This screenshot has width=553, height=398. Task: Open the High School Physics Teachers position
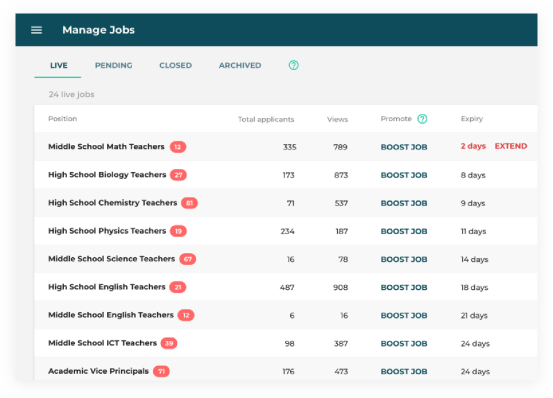107,231
